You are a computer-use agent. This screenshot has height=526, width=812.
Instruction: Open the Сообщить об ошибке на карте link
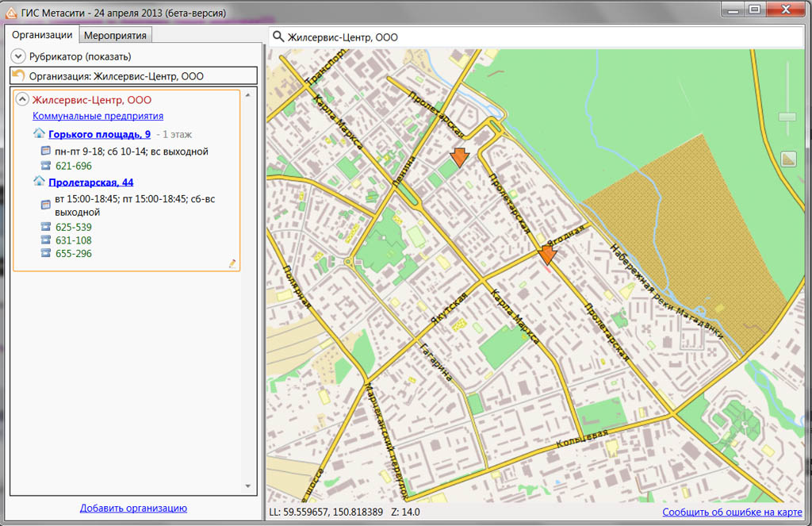click(733, 512)
